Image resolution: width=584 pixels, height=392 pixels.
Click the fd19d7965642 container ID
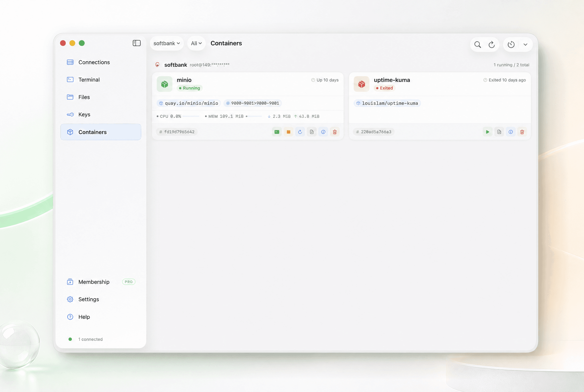click(x=177, y=132)
